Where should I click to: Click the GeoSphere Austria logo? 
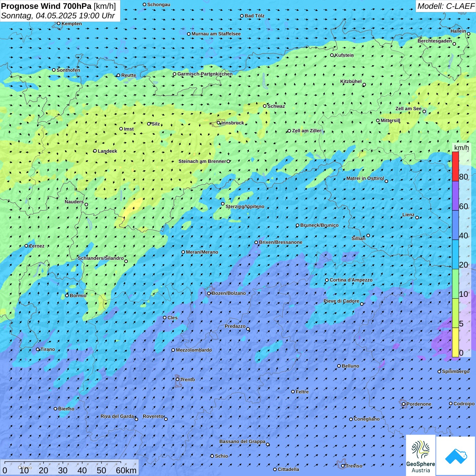coord(421,455)
